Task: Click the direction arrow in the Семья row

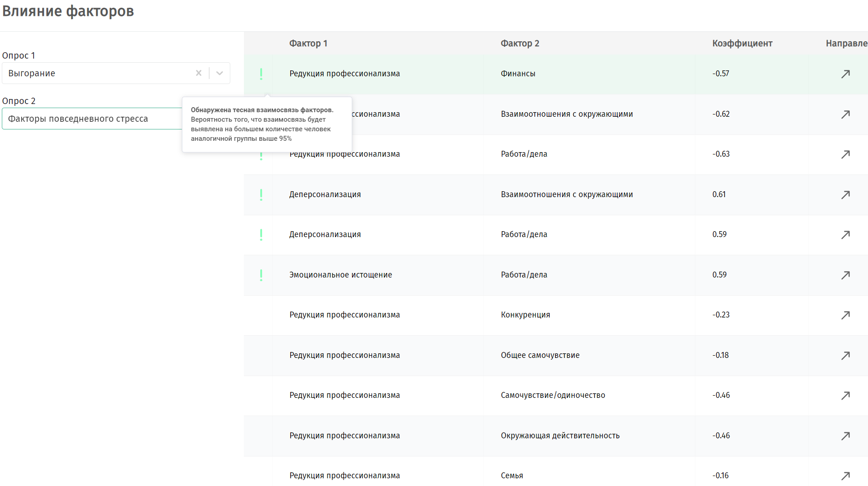Action: [x=845, y=476]
